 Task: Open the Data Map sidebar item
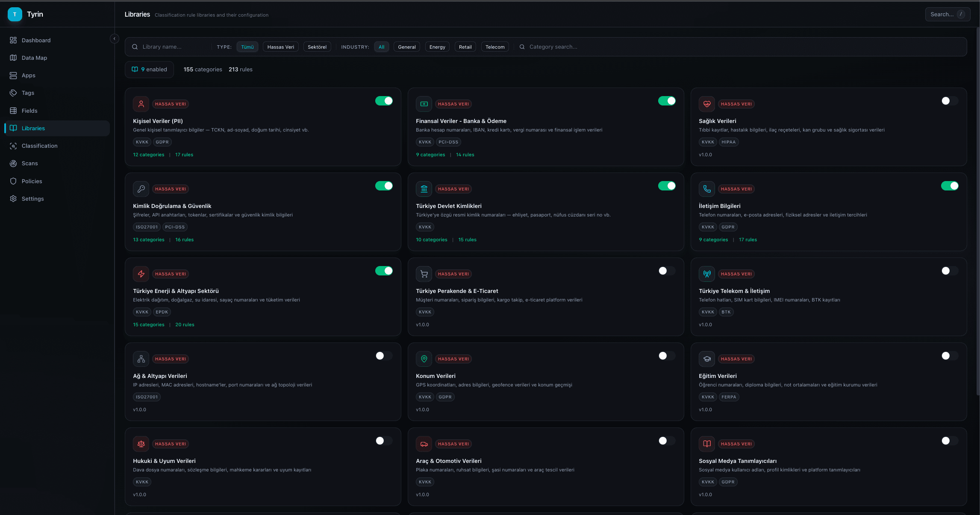pos(34,58)
